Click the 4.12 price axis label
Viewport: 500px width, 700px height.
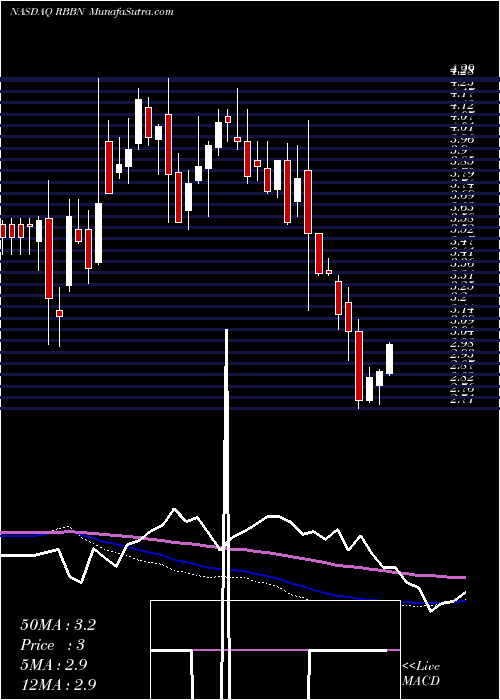pos(462,106)
